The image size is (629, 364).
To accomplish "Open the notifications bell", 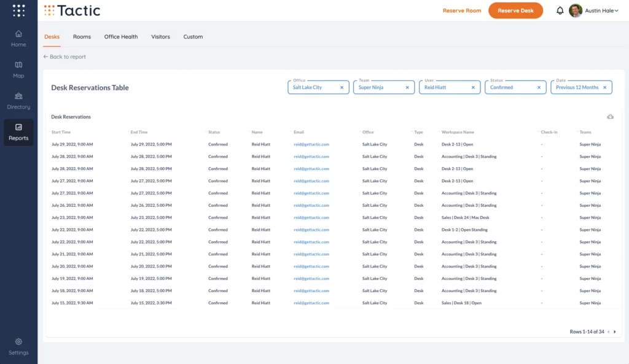I will 560,10.
